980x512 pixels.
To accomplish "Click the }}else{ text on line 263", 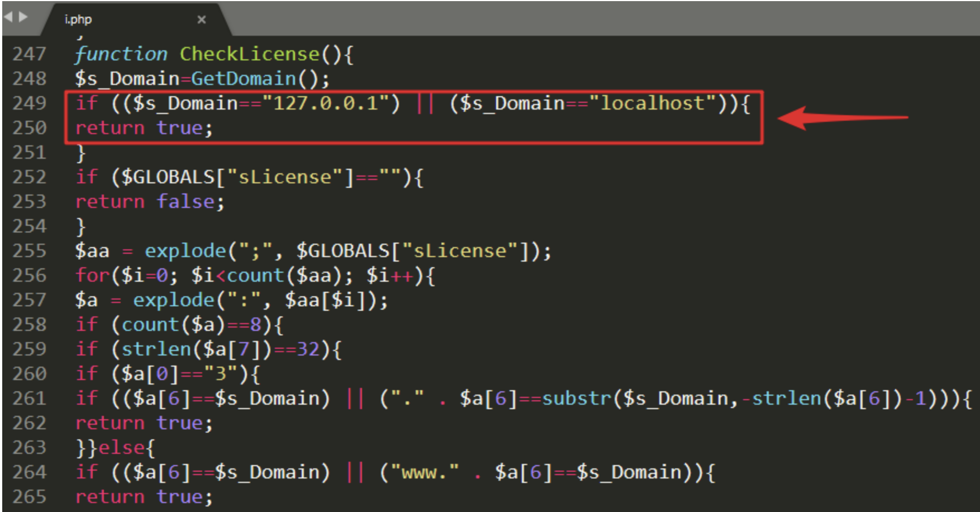I will click(115, 448).
